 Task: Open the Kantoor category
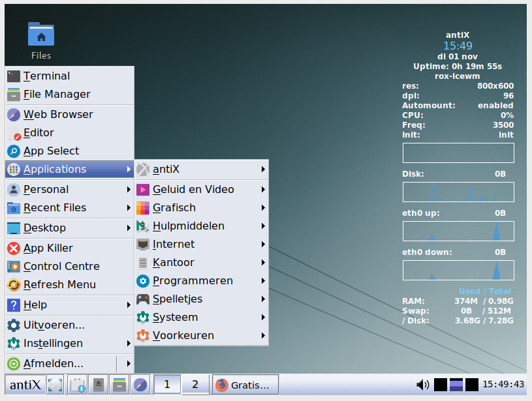click(174, 263)
